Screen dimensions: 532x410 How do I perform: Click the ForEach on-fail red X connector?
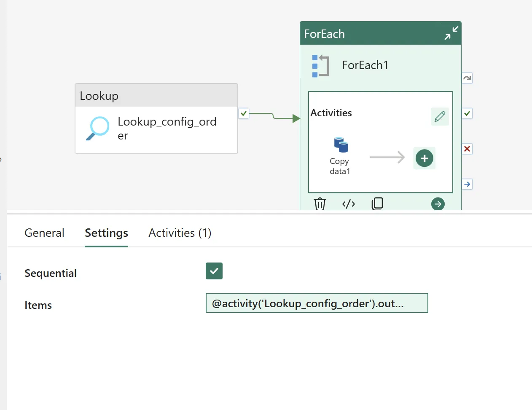[467, 149]
